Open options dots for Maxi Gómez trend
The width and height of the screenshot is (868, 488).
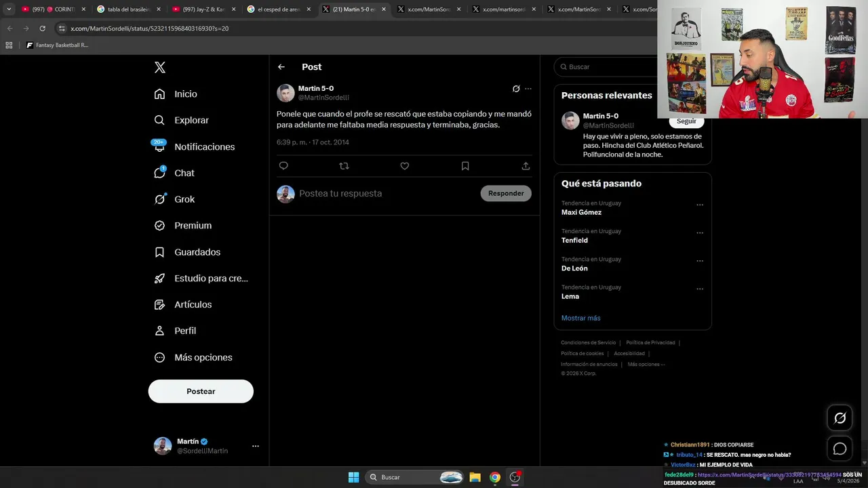tap(700, 205)
